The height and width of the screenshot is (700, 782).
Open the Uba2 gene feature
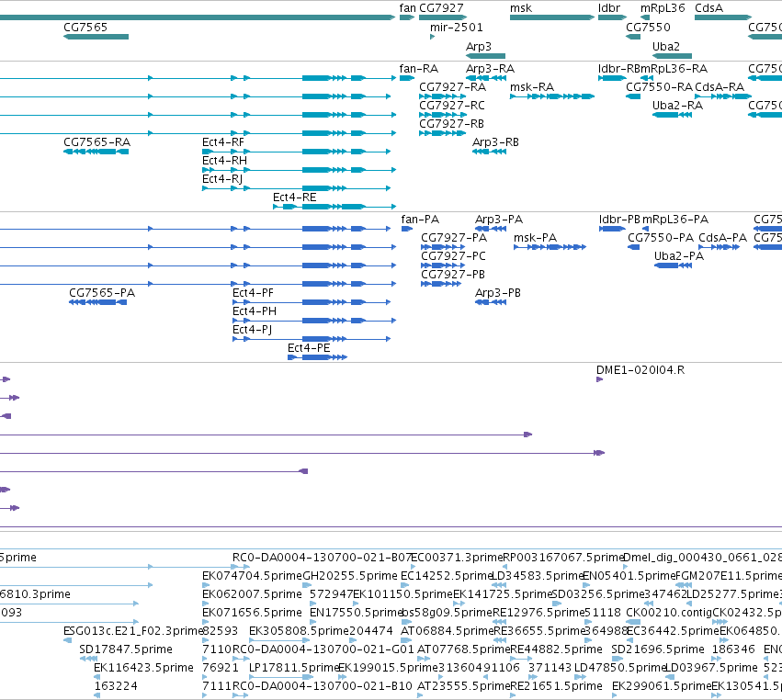672,55
